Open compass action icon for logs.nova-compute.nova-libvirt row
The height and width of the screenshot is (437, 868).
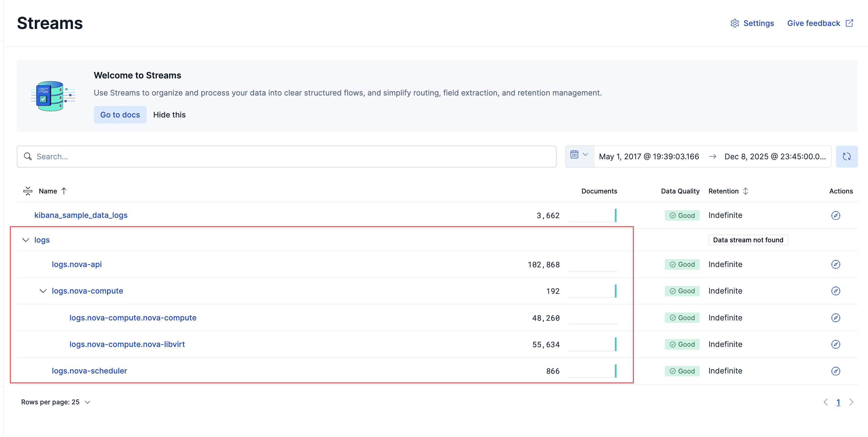pyautogui.click(x=835, y=344)
